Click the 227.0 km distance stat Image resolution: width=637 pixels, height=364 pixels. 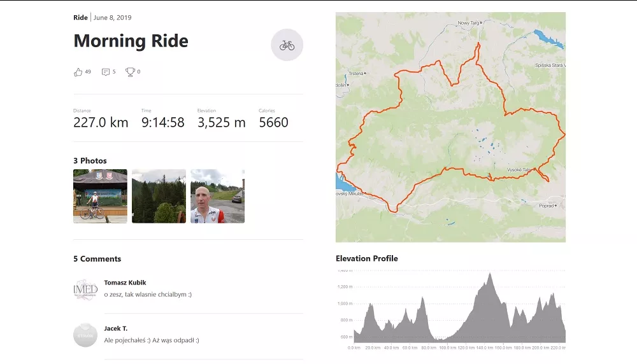tap(101, 123)
